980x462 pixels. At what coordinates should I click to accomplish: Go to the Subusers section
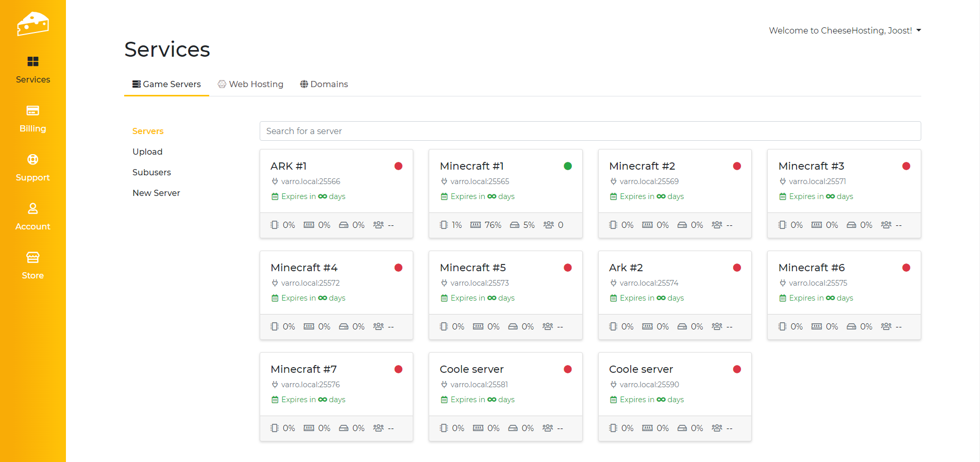151,172
